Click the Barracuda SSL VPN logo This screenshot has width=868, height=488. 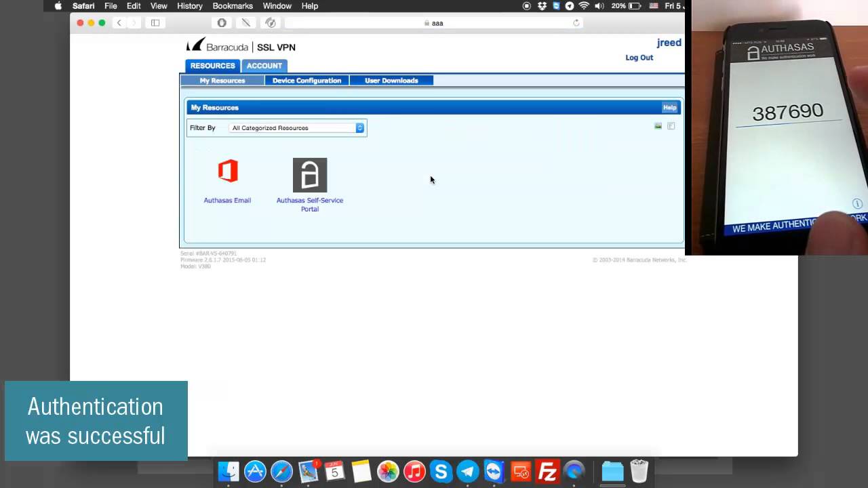coord(241,46)
